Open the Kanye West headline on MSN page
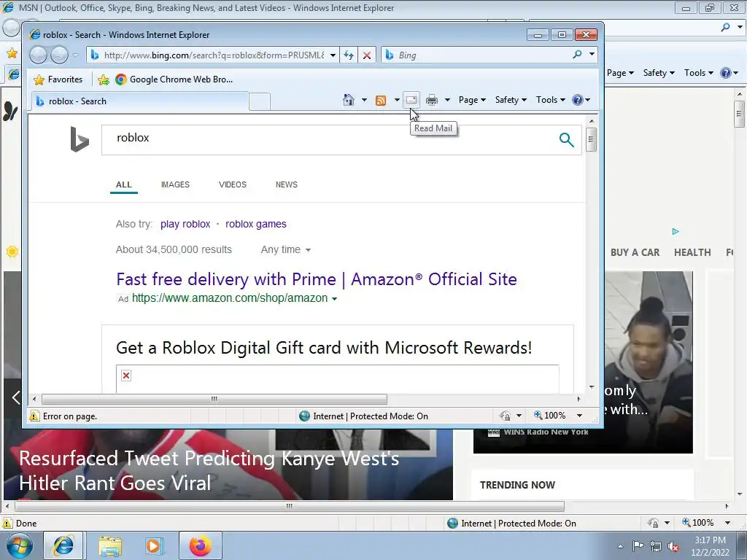This screenshot has width=747, height=560. [x=209, y=470]
